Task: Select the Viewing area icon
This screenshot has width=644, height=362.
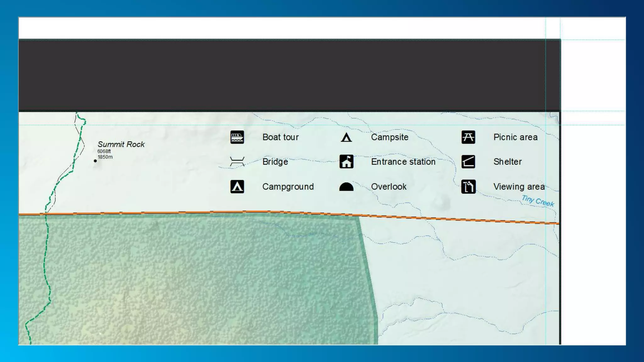Action: tap(468, 187)
